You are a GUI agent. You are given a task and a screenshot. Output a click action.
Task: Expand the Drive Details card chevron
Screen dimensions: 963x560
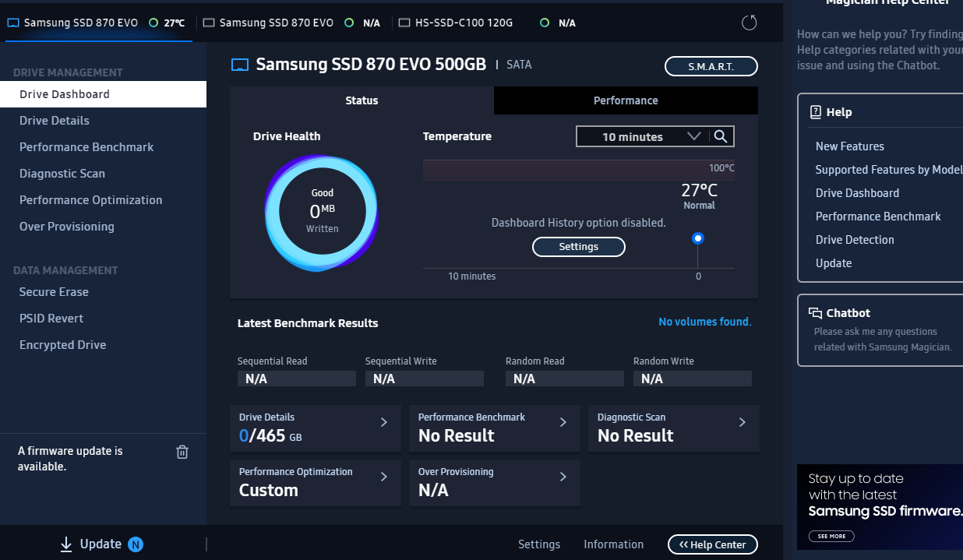click(383, 422)
